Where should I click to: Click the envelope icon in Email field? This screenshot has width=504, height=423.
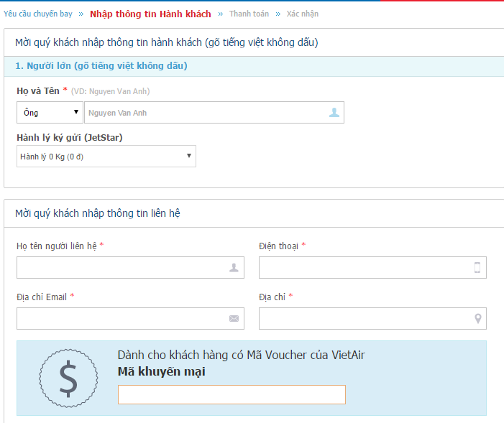tap(234, 319)
